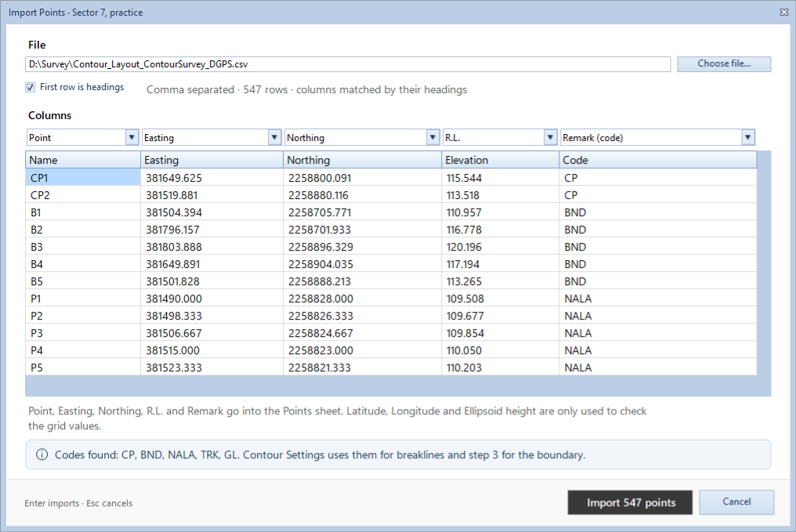Viewport: 796px width, 532px height.
Task: Select the B3 row name cell
Action: pos(83,247)
